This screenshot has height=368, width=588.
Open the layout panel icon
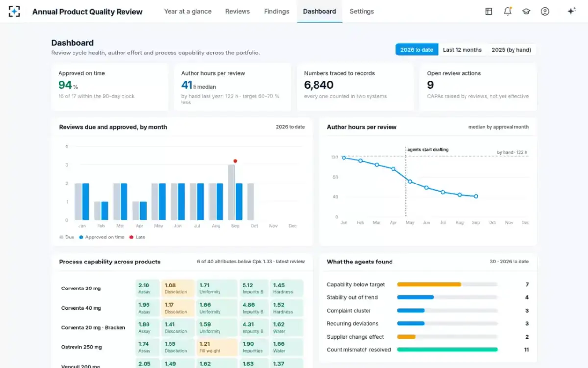pyautogui.click(x=489, y=11)
